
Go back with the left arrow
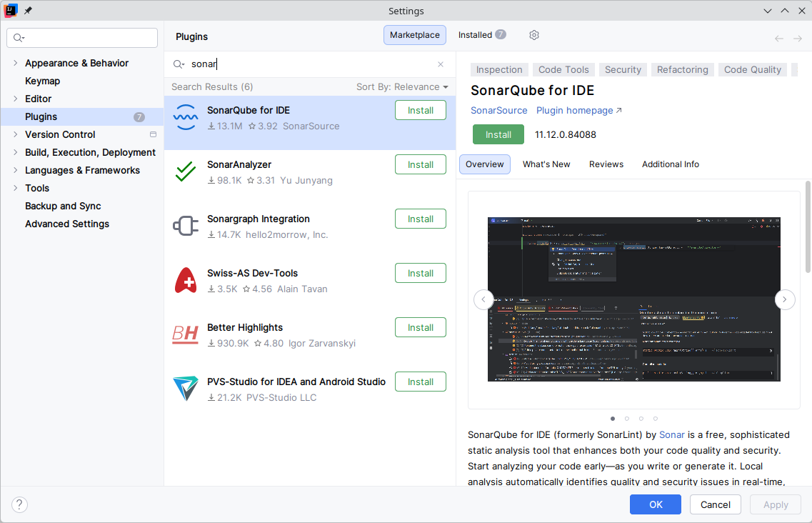pyautogui.click(x=779, y=39)
